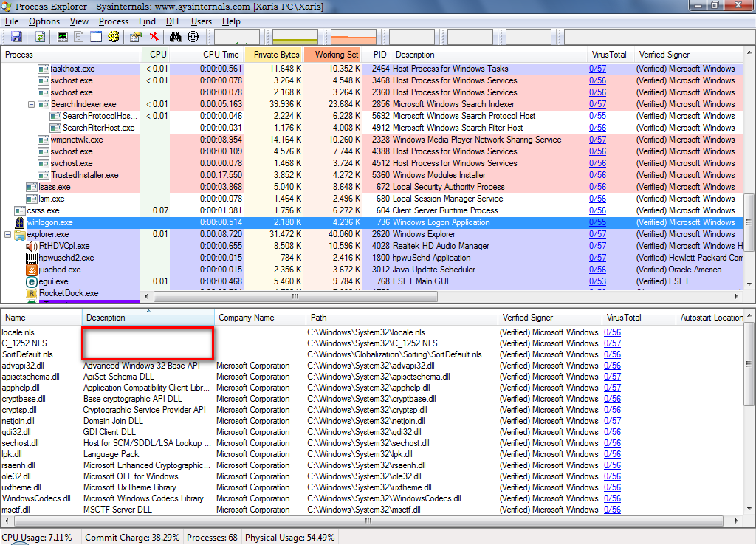Click the Save toolbar icon

(16, 37)
